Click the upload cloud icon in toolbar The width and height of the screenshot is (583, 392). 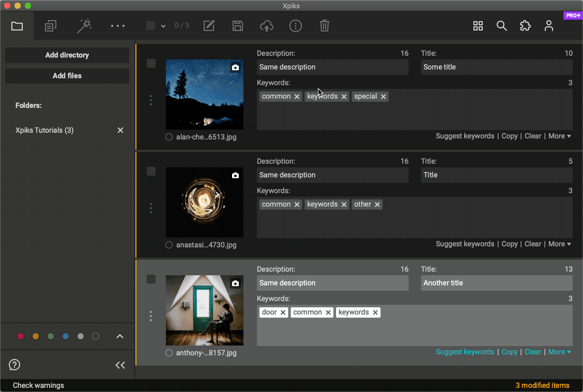[266, 26]
